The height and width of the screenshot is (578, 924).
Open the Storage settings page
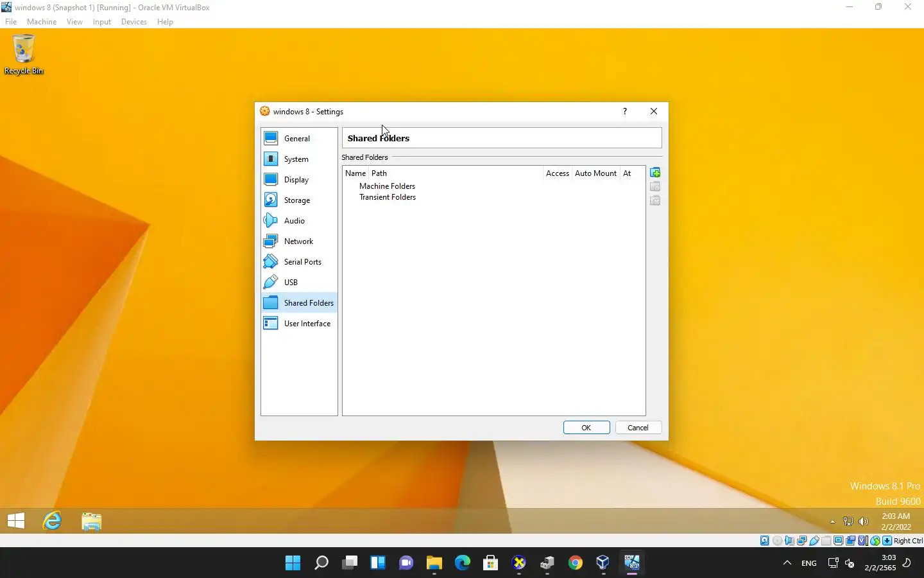[299, 200]
